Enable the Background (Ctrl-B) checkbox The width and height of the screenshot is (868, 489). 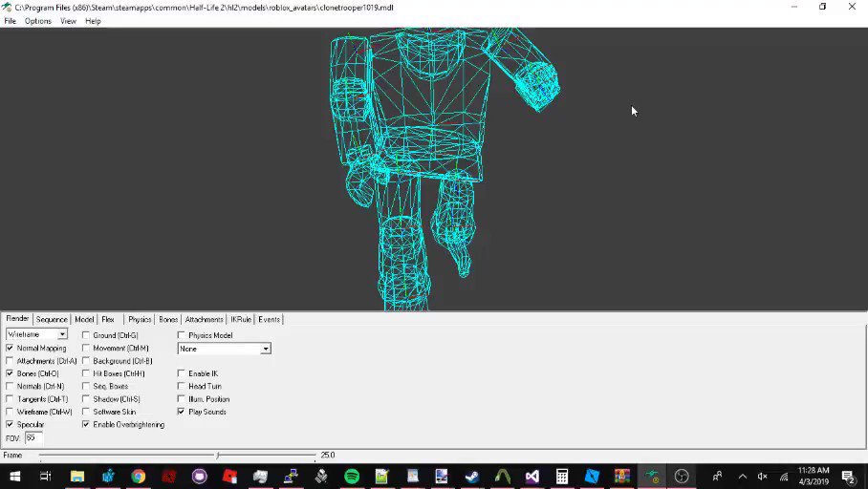coord(86,361)
